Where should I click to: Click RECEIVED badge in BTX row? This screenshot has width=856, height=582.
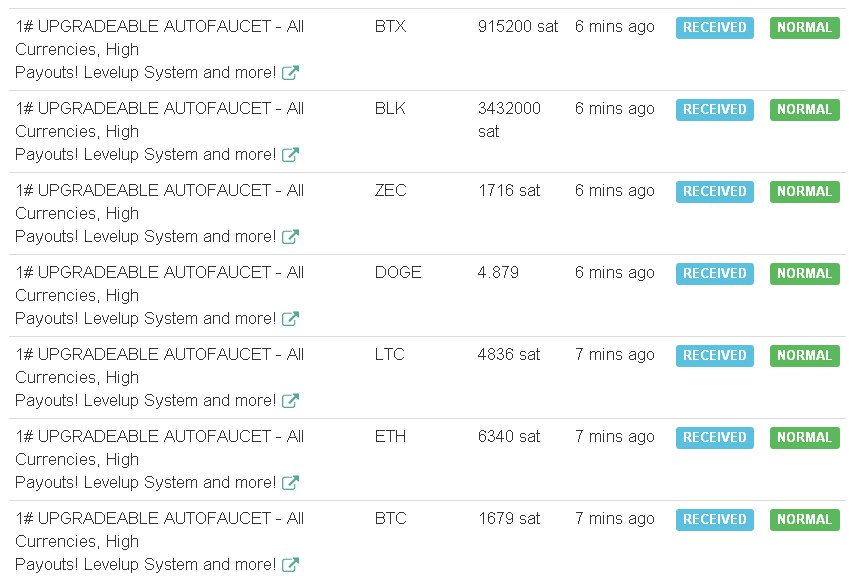[715, 27]
